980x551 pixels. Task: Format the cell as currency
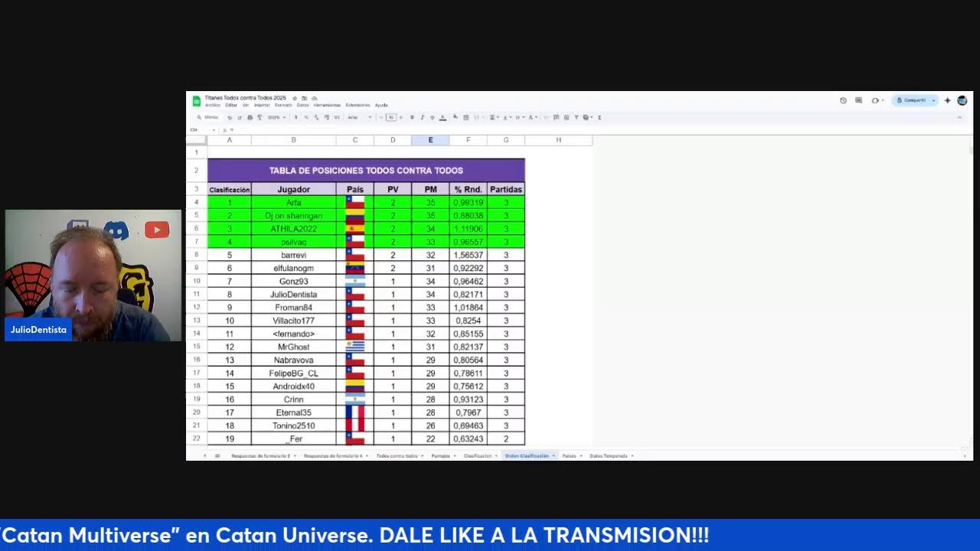(x=296, y=117)
